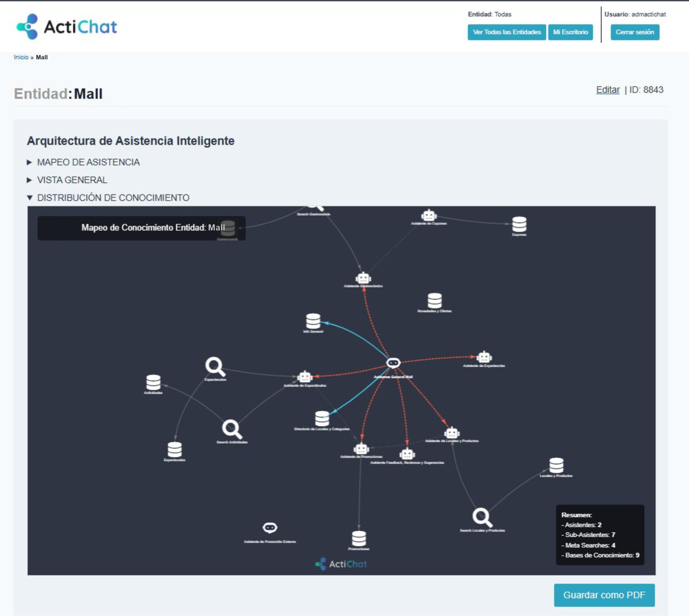Select the Asistente de Experiencias robot icon
Viewport: 689px width, 616px height.
click(x=484, y=357)
